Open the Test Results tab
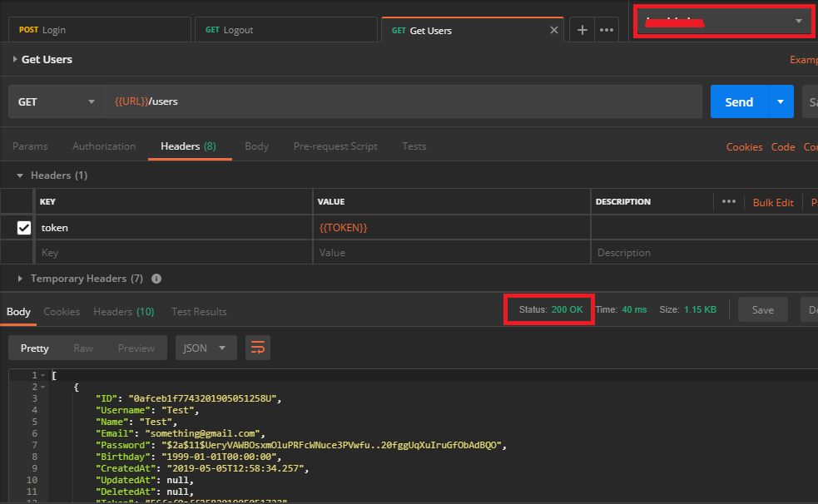Viewport: 818px width, 504px height. pos(199,312)
